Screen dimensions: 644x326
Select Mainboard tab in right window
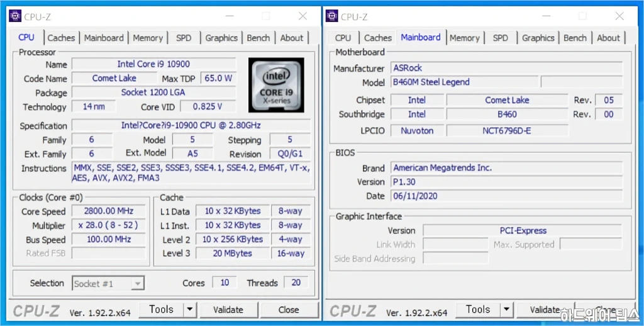[x=421, y=37]
